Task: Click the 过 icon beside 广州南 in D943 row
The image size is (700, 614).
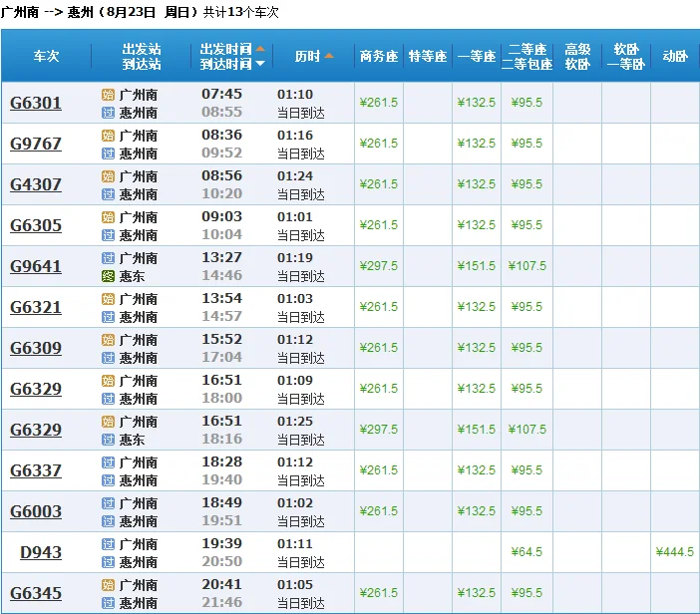Action: [108, 544]
